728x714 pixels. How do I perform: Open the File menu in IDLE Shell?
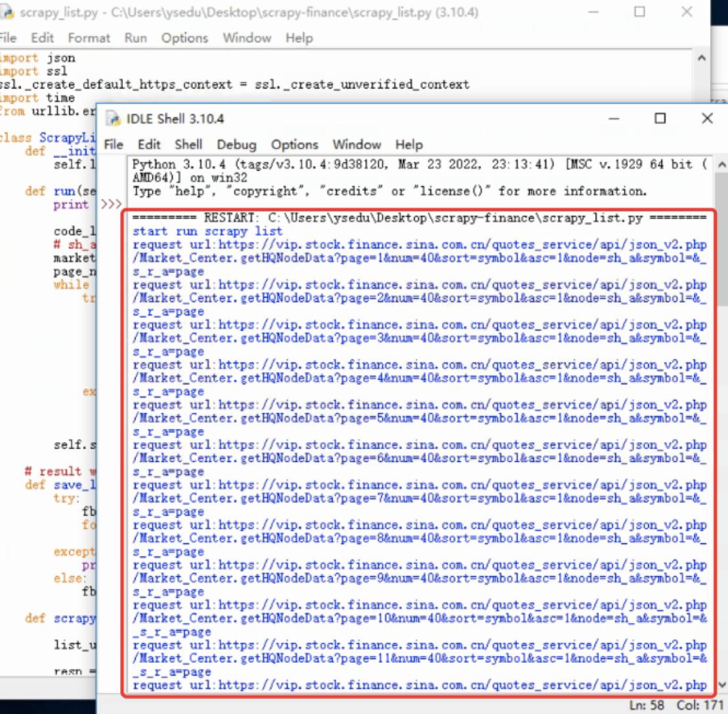113,145
